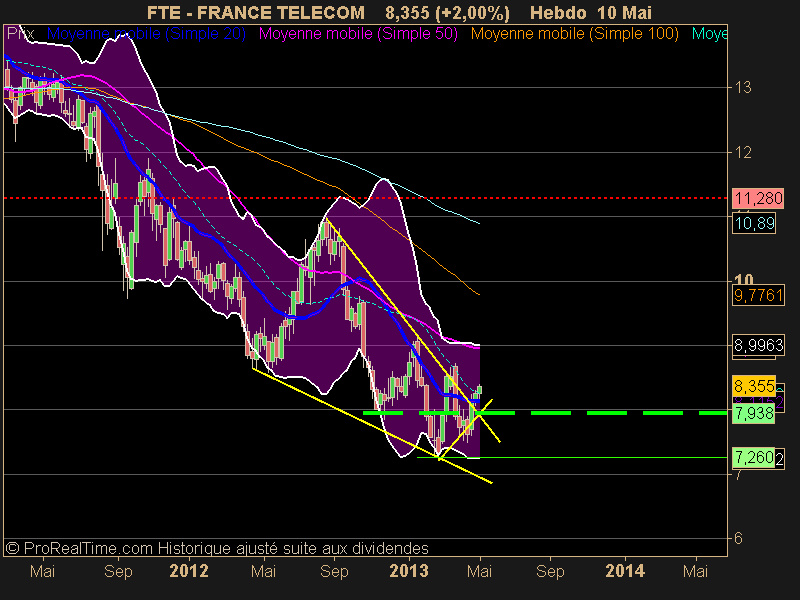The image size is (800, 600).
Task: Click the 9,7761 orange value label
Action: [758, 295]
